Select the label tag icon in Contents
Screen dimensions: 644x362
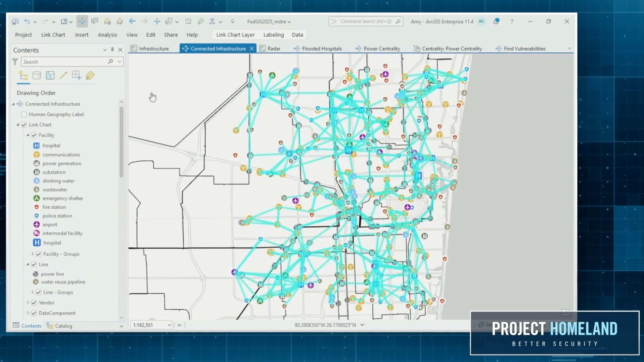click(90, 76)
